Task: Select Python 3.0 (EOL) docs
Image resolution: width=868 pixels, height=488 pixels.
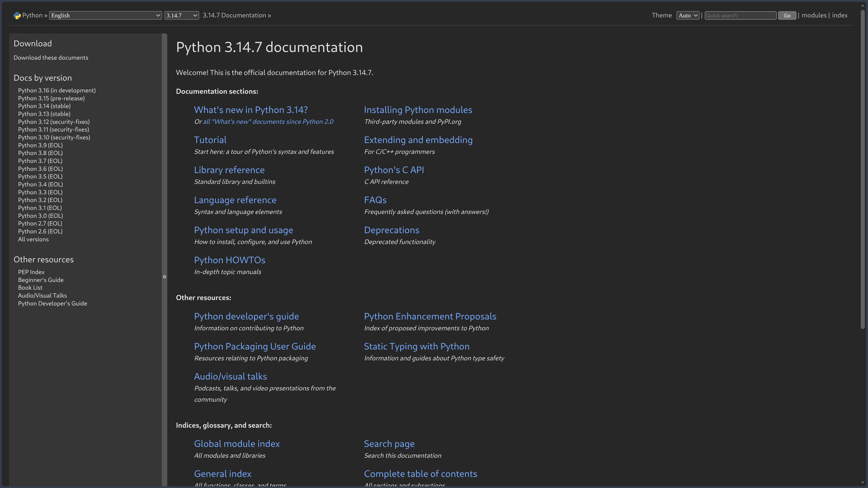Action: pos(40,216)
